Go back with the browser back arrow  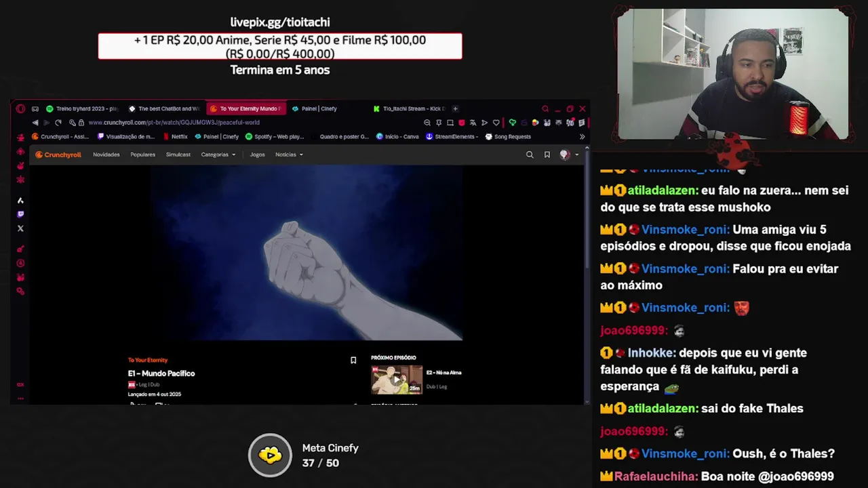[x=35, y=123]
